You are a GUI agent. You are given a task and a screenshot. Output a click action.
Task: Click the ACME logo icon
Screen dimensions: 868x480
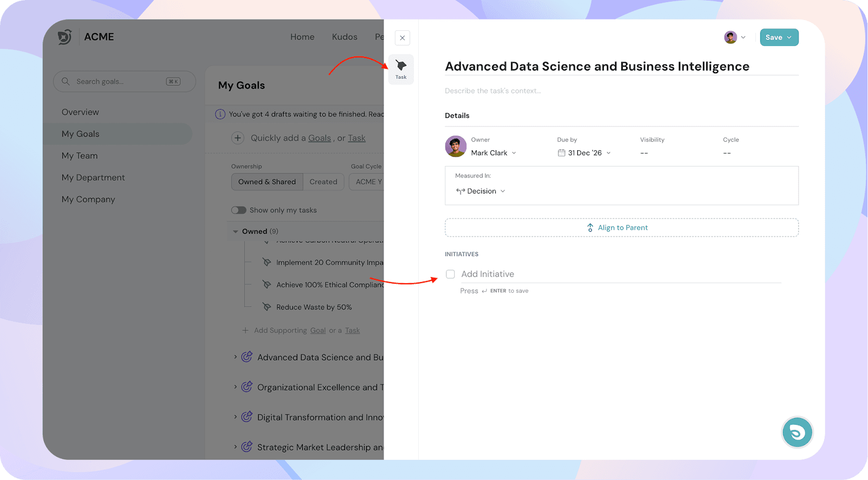tap(65, 37)
